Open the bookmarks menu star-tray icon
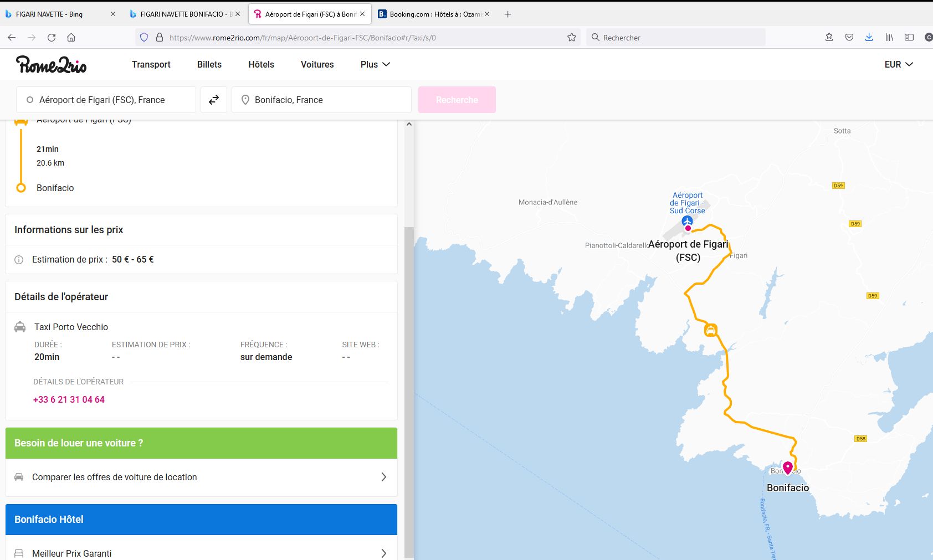Viewport: 933px width, 560px height. click(829, 37)
